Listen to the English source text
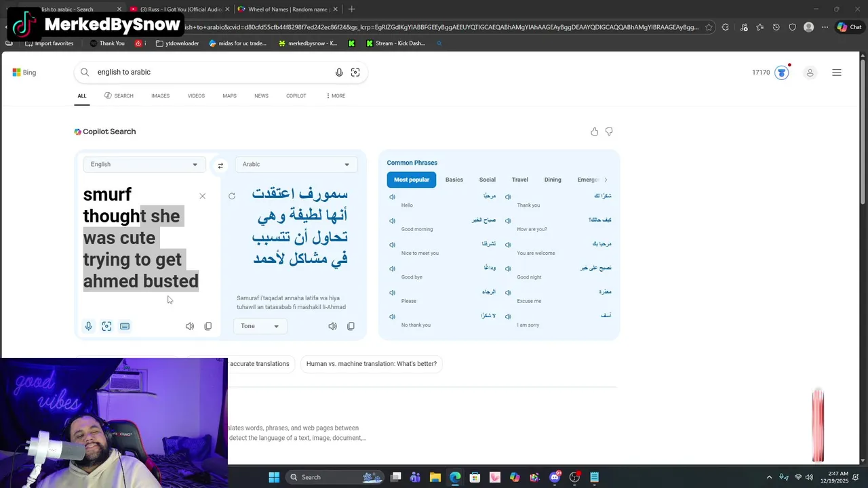Screen dimensions: 868x488 pyautogui.click(x=190, y=326)
